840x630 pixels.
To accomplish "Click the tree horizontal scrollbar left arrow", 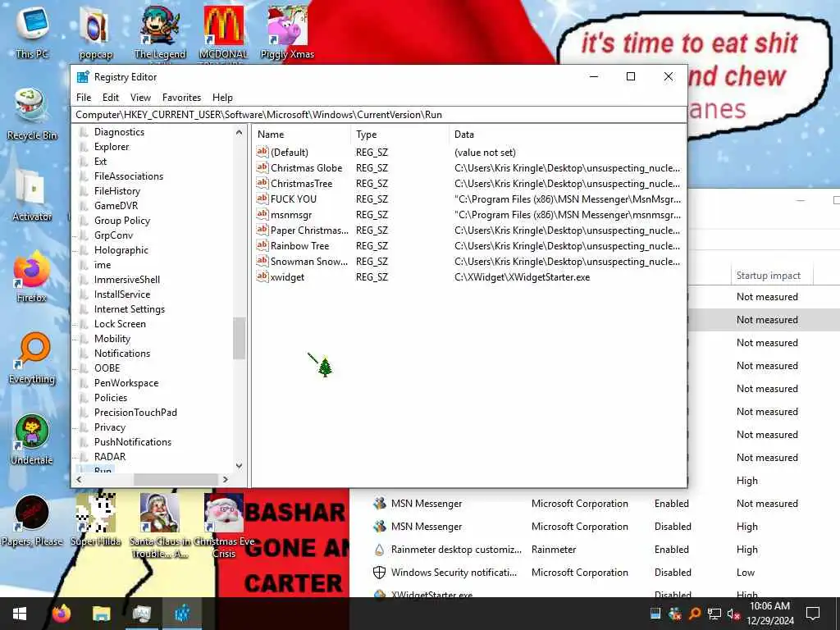I will tap(80, 479).
